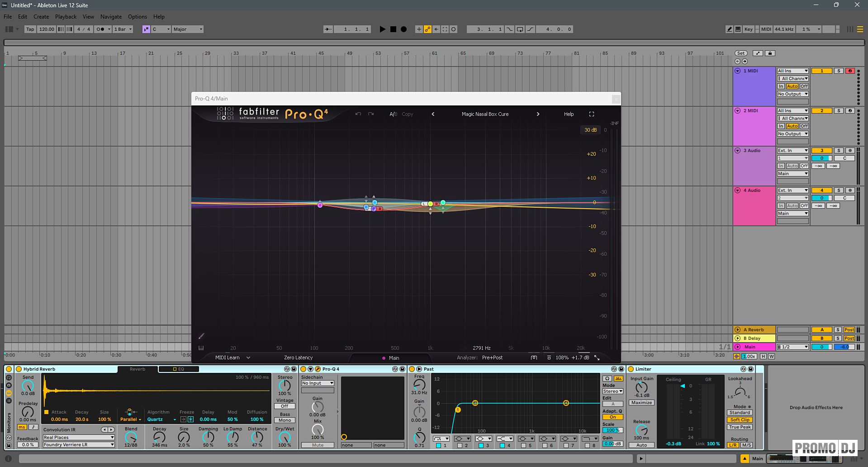Open the Major scale type dropdown
This screenshot has height=467, width=868.
click(x=188, y=29)
